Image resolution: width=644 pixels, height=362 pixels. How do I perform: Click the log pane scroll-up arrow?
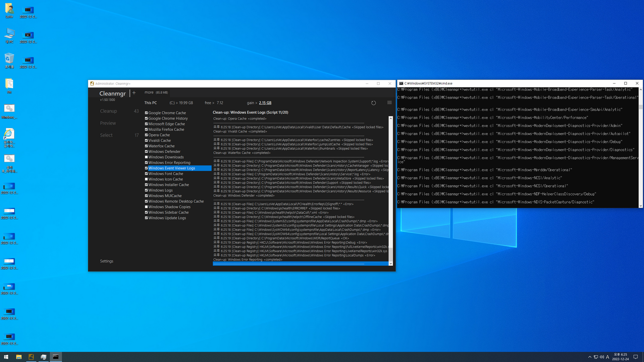pyautogui.click(x=391, y=118)
